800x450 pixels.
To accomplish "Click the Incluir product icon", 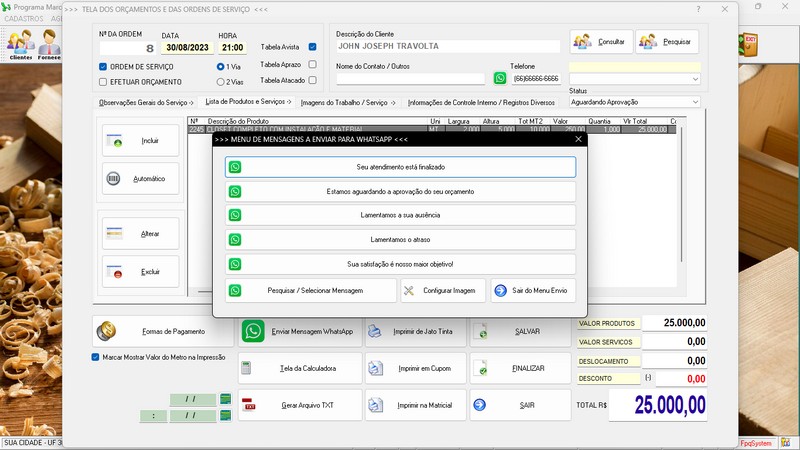I will [x=114, y=140].
